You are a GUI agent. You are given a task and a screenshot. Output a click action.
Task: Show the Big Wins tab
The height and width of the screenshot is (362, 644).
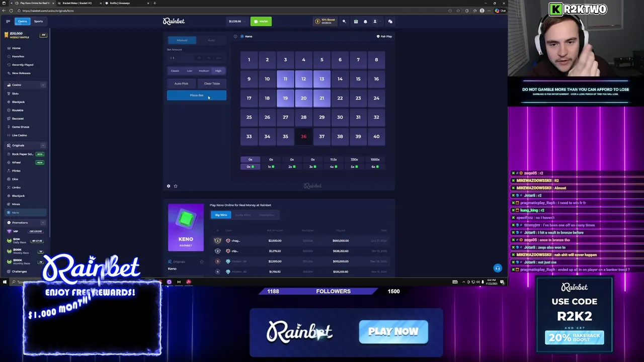[221, 215]
